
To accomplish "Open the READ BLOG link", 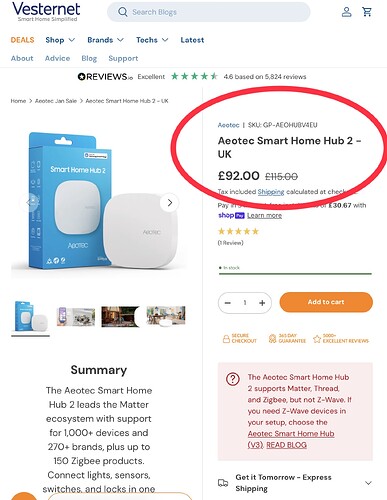I will coord(286,445).
